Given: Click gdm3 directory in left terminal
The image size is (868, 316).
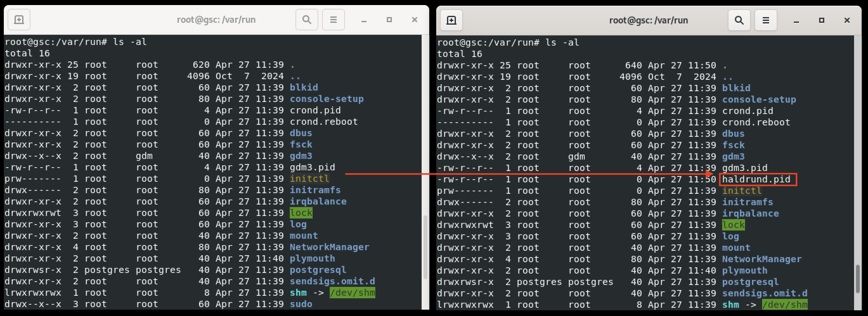Looking at the screenshot, I should click(301, 156).
